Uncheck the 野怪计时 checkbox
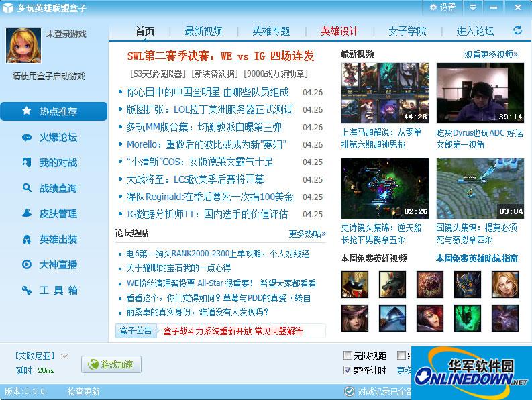Screen dimensions: 532x400 (348, 370)
